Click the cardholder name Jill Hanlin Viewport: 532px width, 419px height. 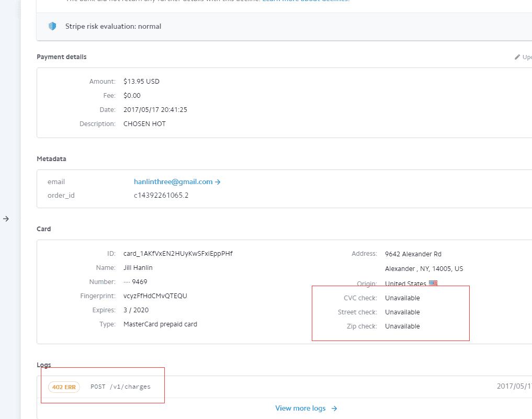[x=138, y=268]
